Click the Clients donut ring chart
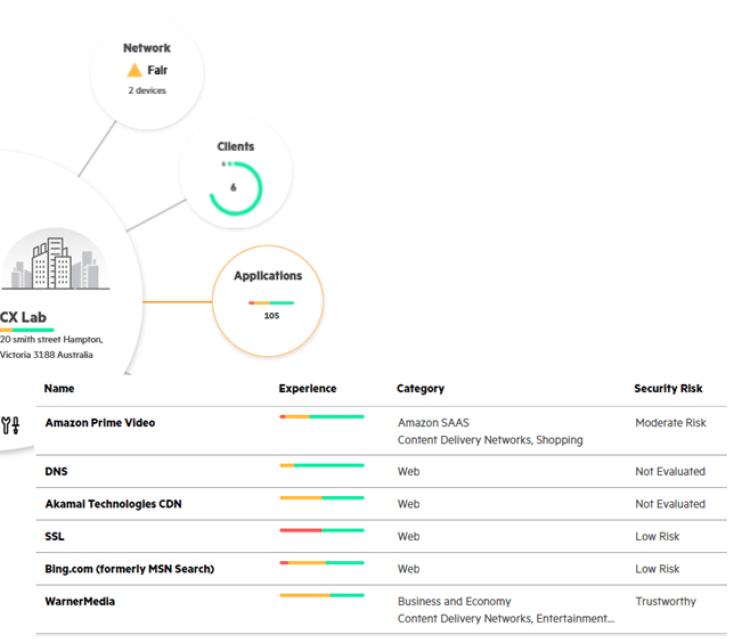This screenshot has height=639, width=733. [x=235, y=187]
